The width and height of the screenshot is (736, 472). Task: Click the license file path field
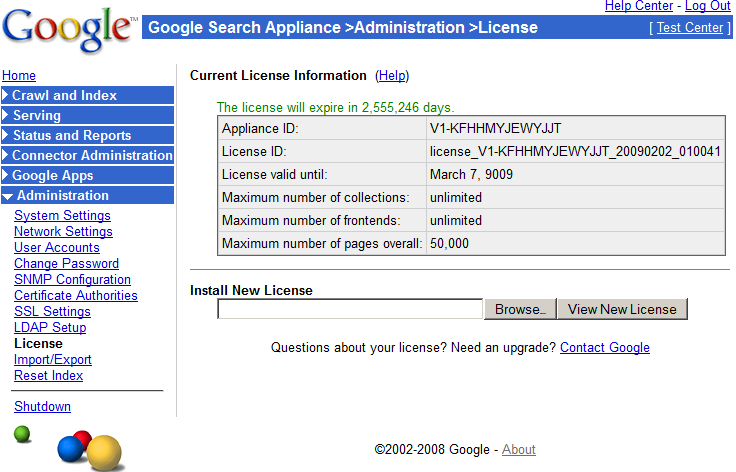[350, 309]
